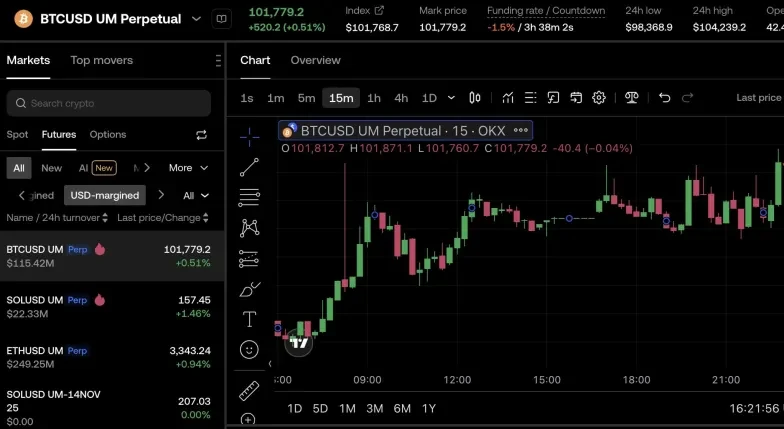Select the text annotation tool
This screenshot has height=429, width=784.
[249, 320]
